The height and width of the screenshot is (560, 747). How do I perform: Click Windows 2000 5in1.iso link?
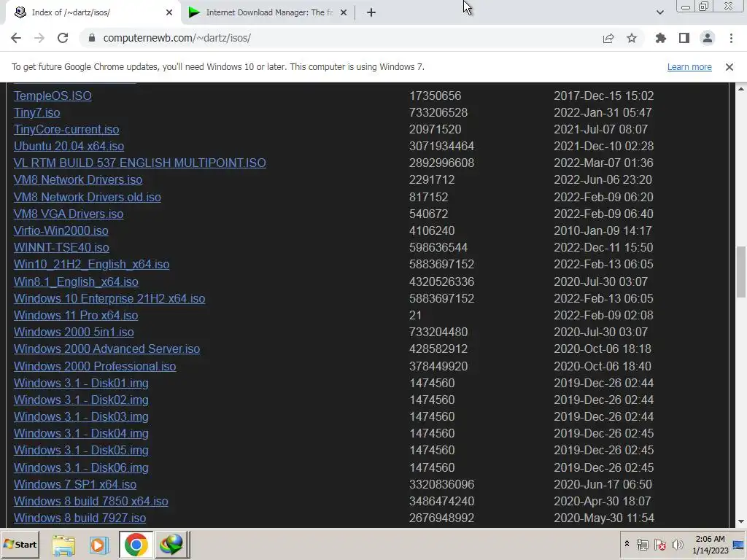coord(74,332)
